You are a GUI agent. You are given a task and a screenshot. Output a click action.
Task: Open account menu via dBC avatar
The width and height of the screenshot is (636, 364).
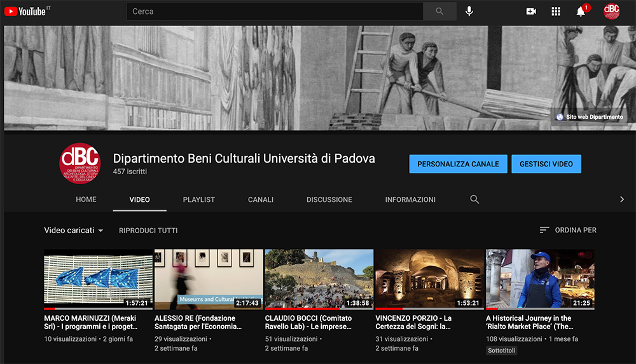point(611,11)
